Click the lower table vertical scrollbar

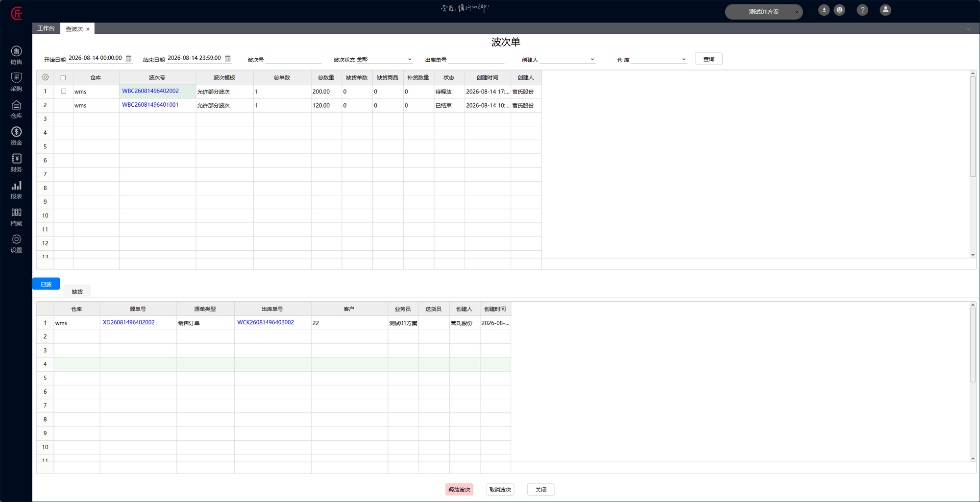pyautogui.click(x=973, y=345)
